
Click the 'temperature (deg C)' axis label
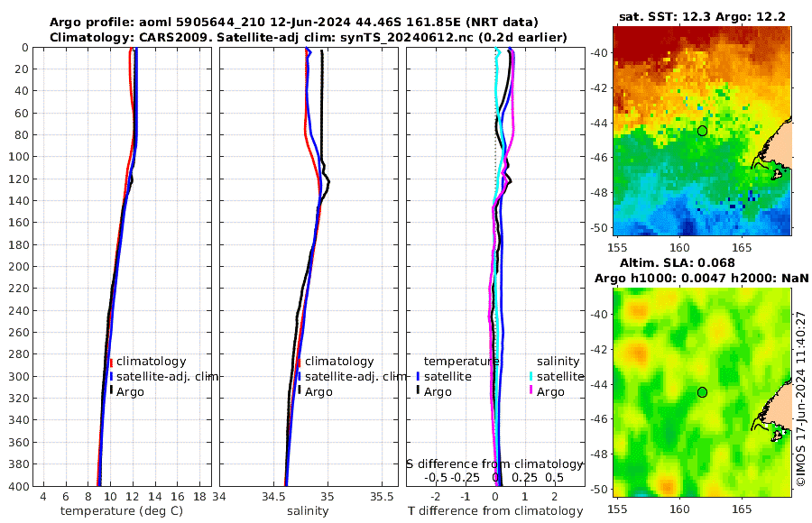point(122,511)
